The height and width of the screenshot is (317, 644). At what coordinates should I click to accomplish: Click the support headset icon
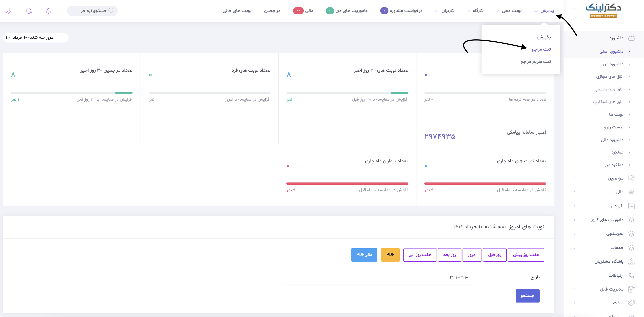[29, 11]
